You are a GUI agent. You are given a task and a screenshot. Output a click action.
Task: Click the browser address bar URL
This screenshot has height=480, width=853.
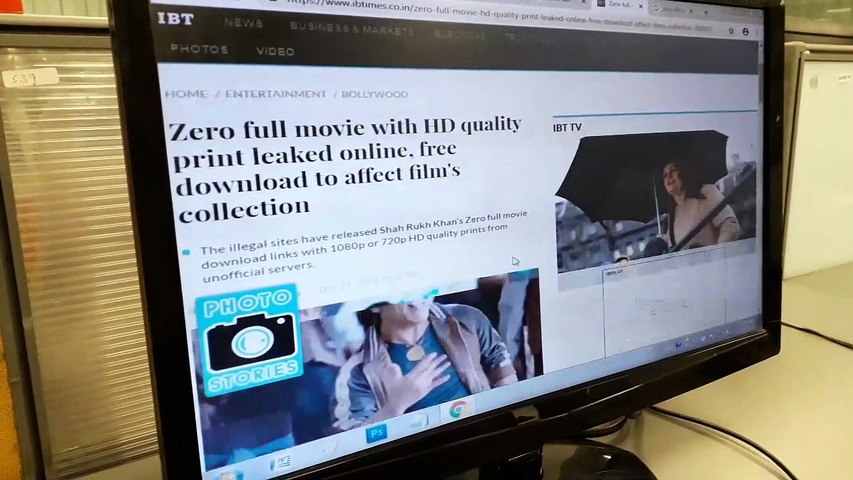pyautogui.click(x=498, y=17)
